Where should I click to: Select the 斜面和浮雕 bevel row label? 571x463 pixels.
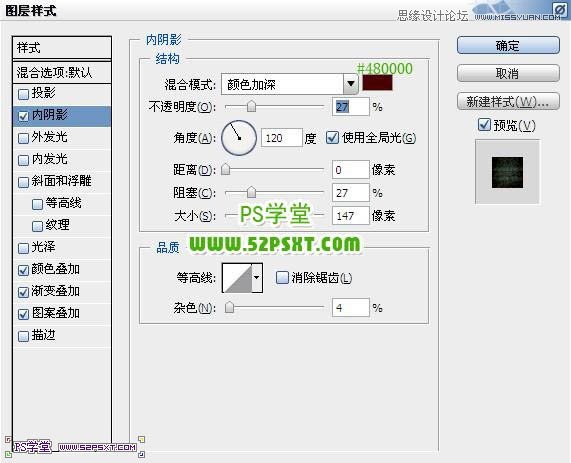pyautogui.click(x=61, y=181)
